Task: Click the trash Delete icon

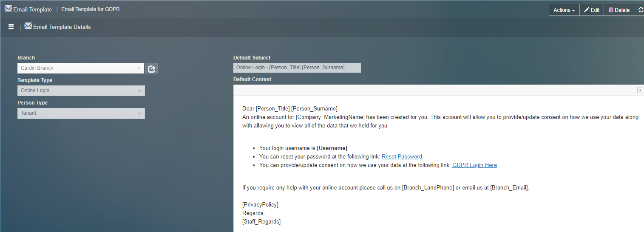Action: pyautogui.click(x=611, y=10)
